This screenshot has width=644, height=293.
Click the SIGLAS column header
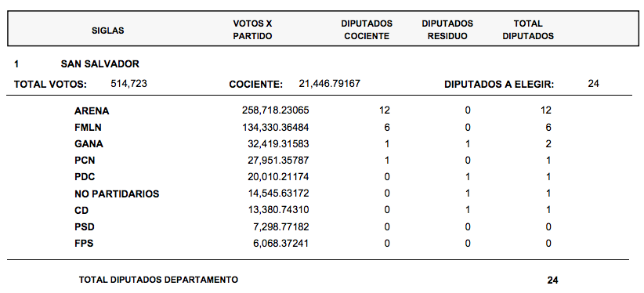pyautogui.click(x=107, y=31)
